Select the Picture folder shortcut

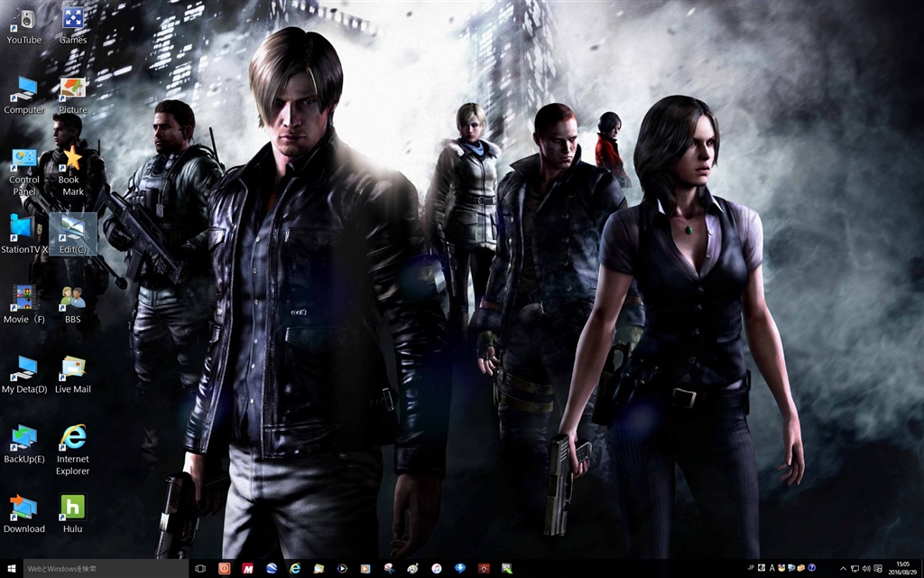72,95
